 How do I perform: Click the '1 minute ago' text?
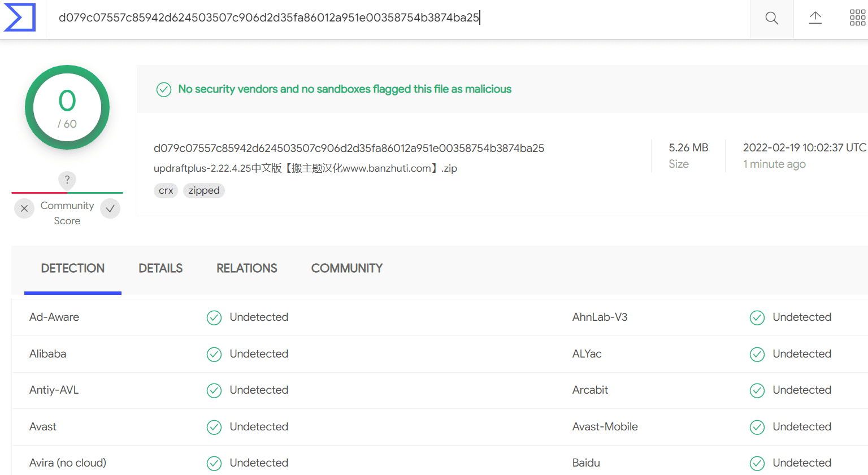click(774, 164)
